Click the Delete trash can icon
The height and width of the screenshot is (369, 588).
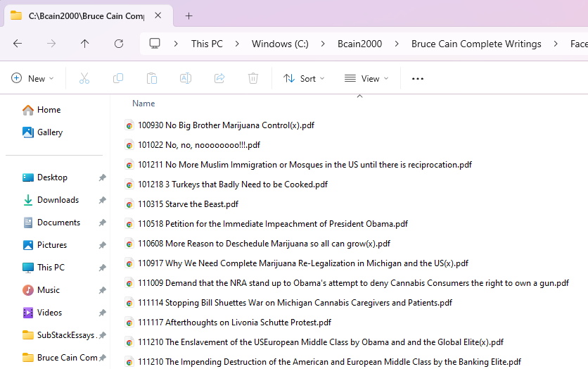pyautogui.click(x=253, y=78)
